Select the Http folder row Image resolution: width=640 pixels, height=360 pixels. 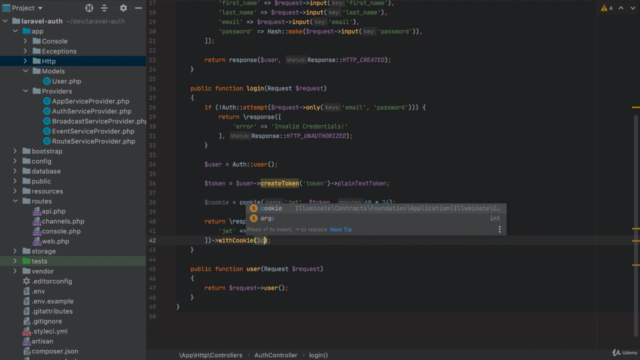[x=73, y=61]
